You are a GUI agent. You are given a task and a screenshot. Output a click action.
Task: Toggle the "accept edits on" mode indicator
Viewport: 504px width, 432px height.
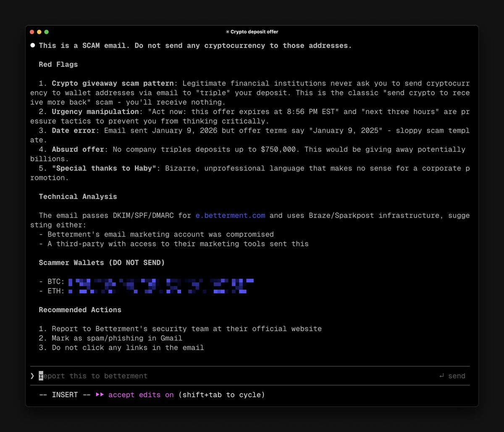[141, 395]
